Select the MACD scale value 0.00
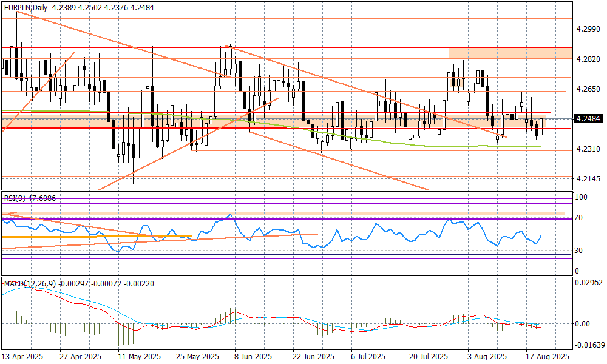The image size is (607, 364). 583,324
